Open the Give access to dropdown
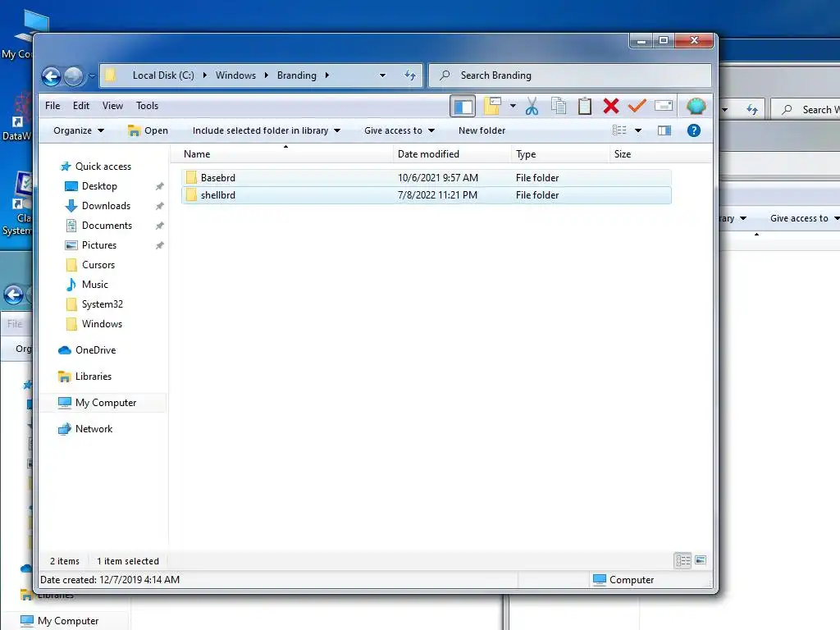The image size is (840, 630). (x=399, y=130)
